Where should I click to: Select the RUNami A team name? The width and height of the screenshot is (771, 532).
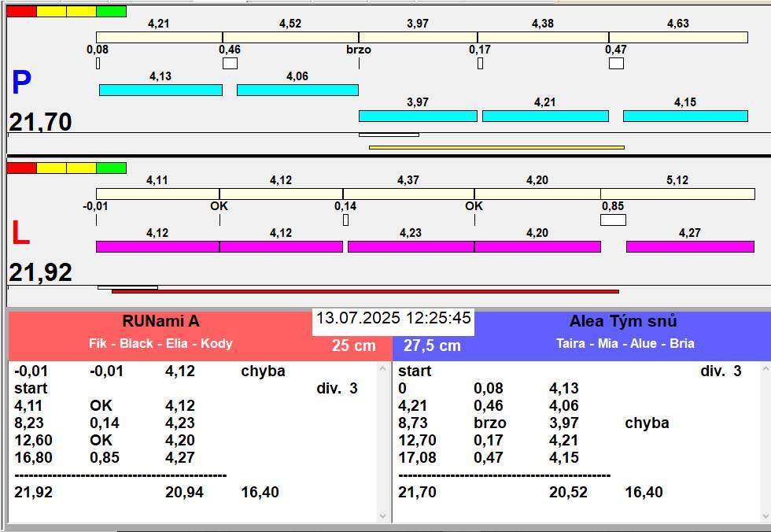tap(160, 322)
